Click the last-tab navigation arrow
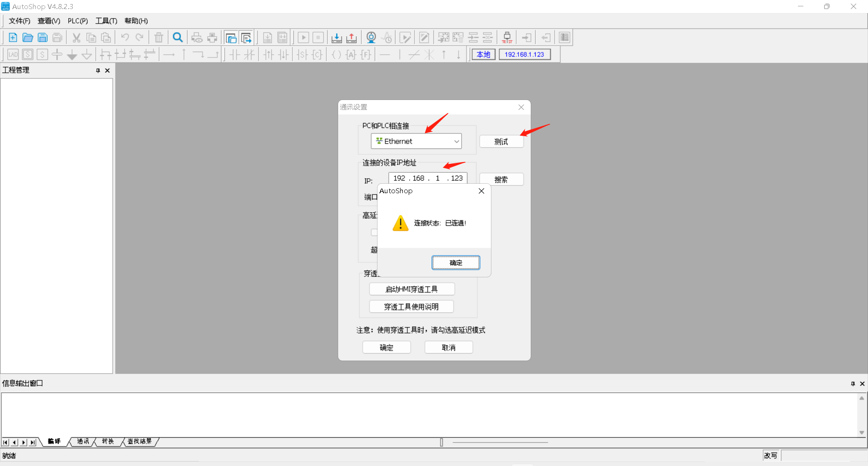Screen dimensions: 868x466 (x=33, y=442)
